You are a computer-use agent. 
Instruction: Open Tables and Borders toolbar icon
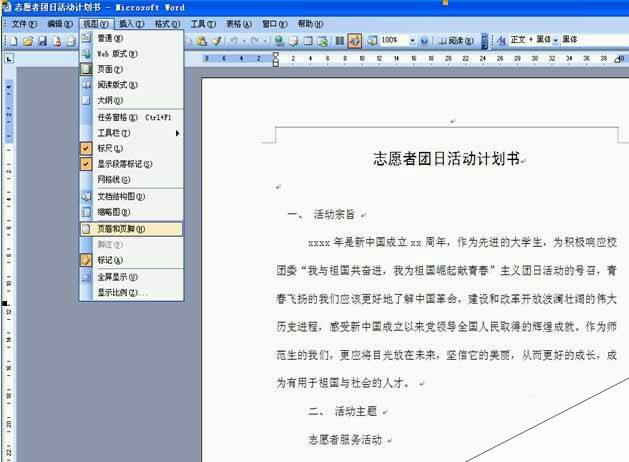tap(294, 41)
